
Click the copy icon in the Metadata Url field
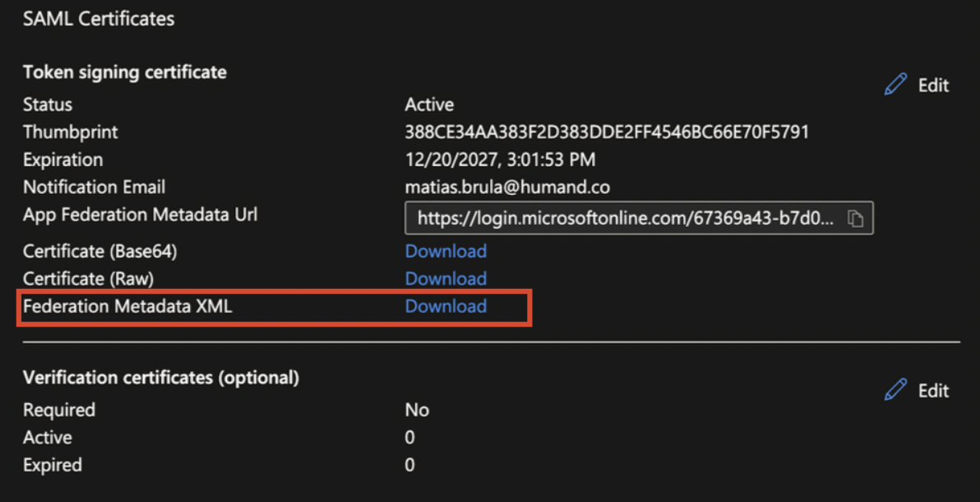coord(855,219)
